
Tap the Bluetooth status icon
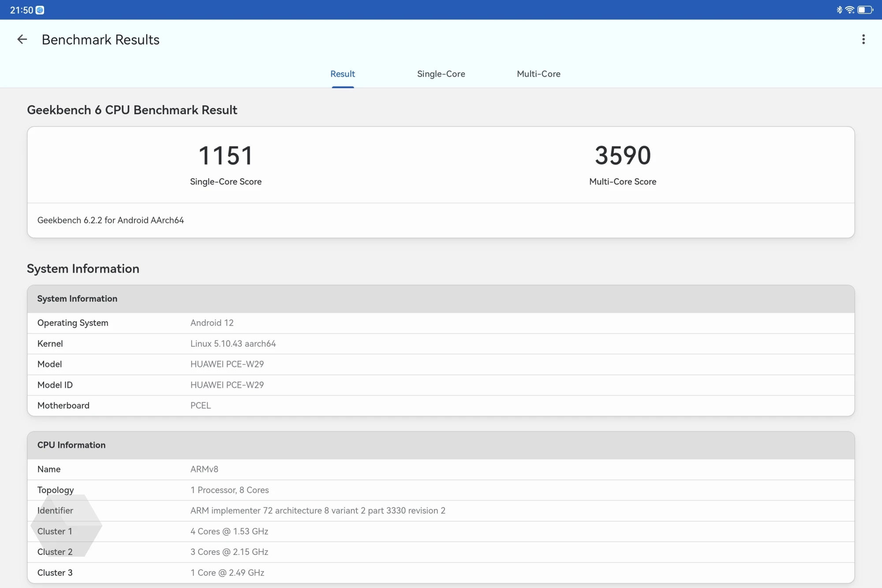(x=839, y=10)
